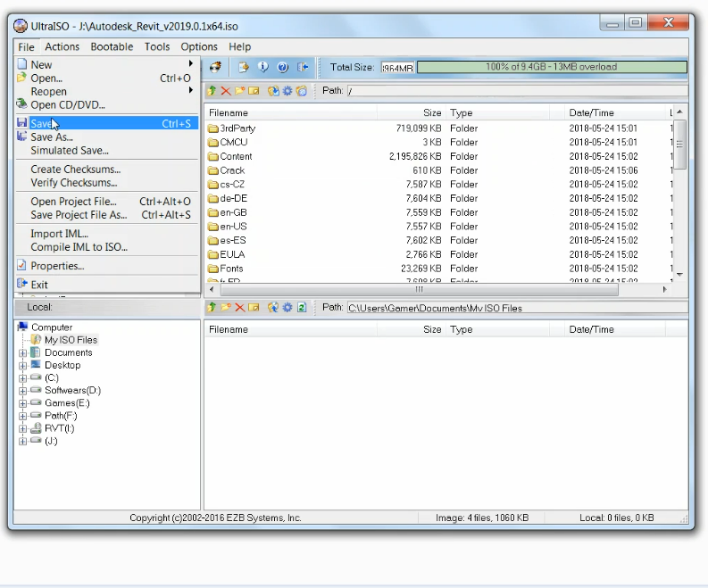Image resolution: width=708 pixels, height=588 pixels.
Task: Sort image list by Date/Time header
Action: click(x=615, y=112)
